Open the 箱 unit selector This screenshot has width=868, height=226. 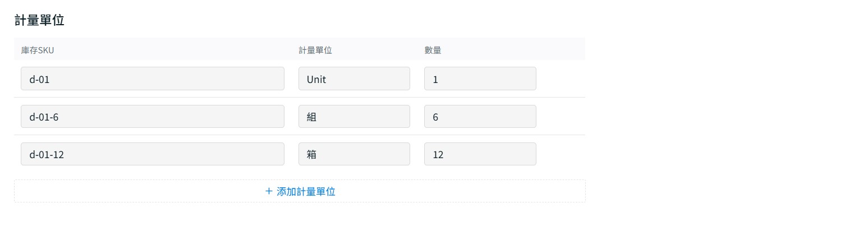tap(354, 154)
